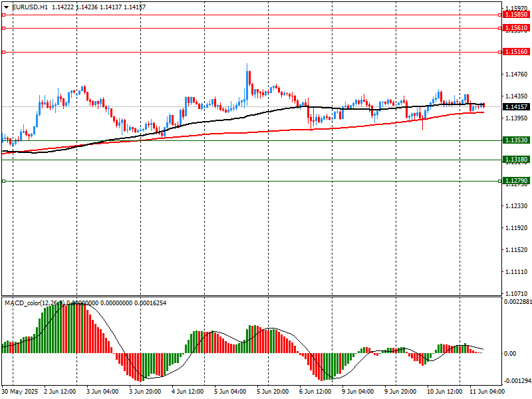The height and width of the screenshot is (399, 532).
Task: Select the 1.13530 green price label
Action: pos(516,140)
